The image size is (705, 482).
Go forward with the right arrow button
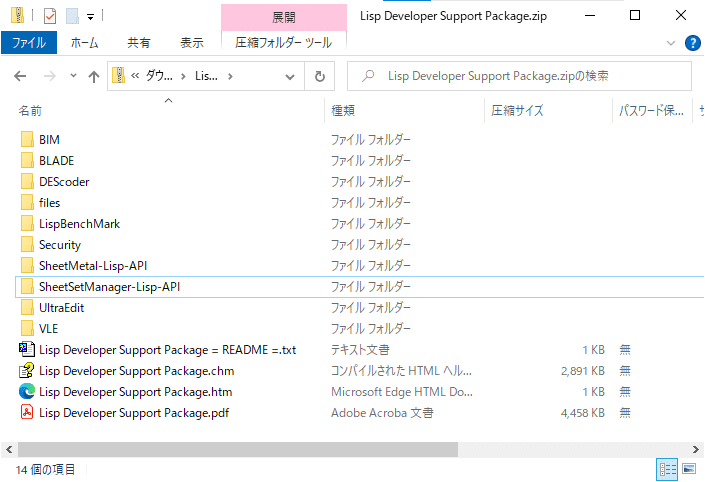click(49, 76)
